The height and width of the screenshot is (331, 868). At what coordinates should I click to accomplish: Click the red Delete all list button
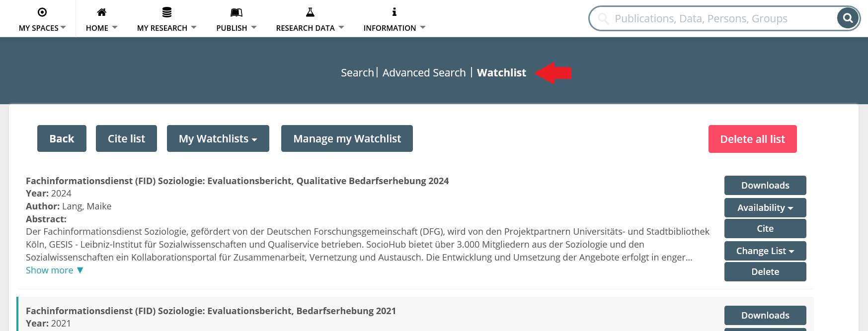(752, 139)
